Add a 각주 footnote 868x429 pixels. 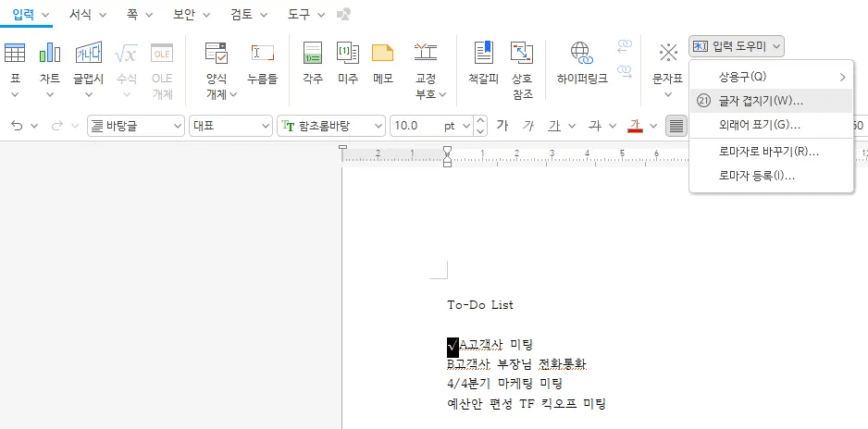(x=313, y=54)
